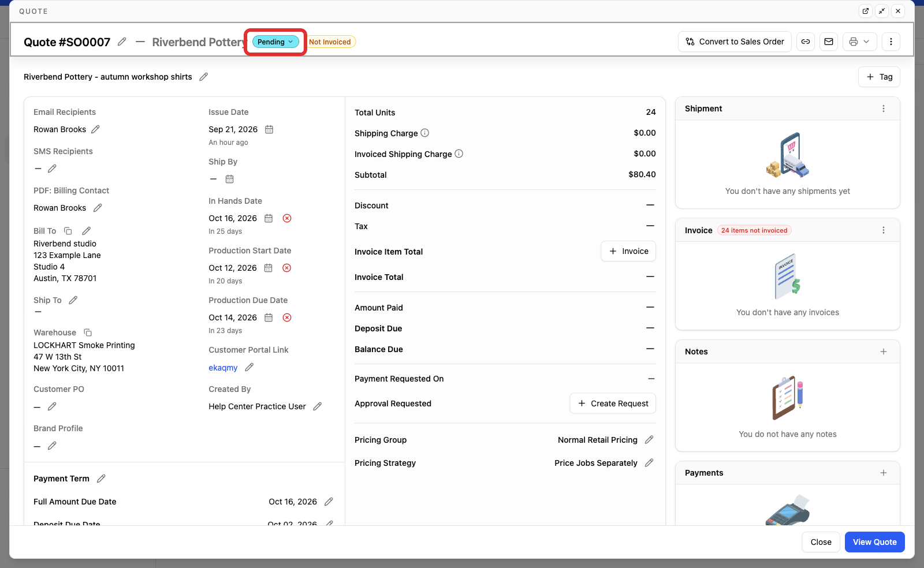
Task: Open Shipment panel options menu
Action: click(x=884, y=109)
